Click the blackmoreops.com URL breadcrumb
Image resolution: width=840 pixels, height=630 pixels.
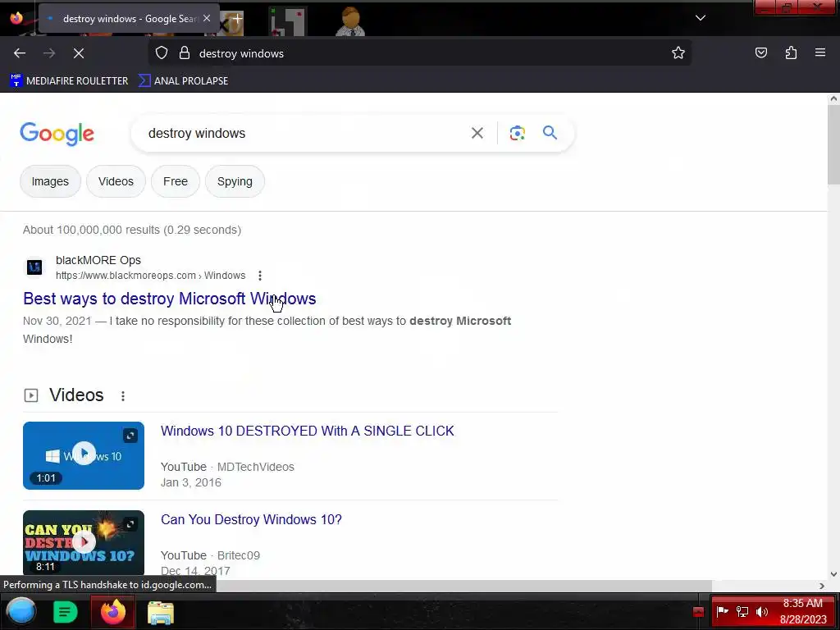point(151,276)
